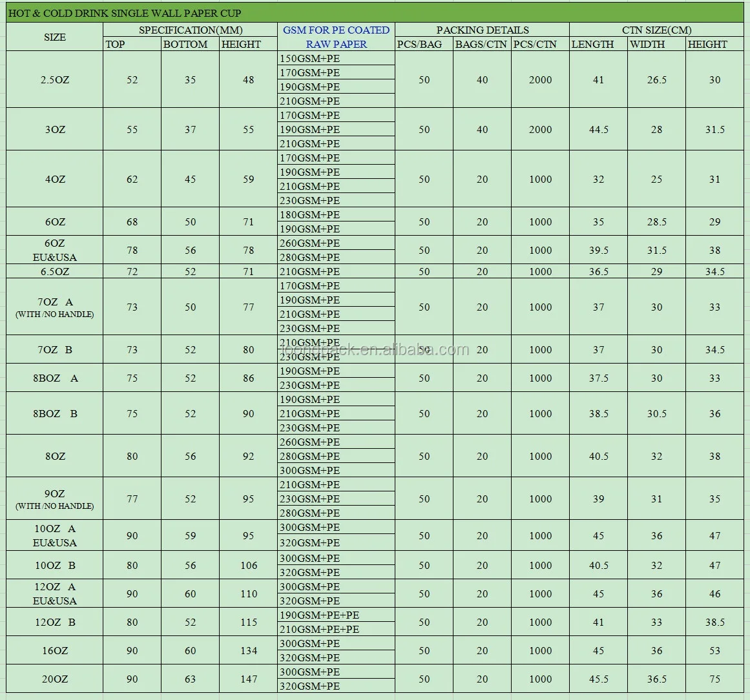
Task: Click the 'BAGS/CTN' column header
Action: (x=482, y=44)
